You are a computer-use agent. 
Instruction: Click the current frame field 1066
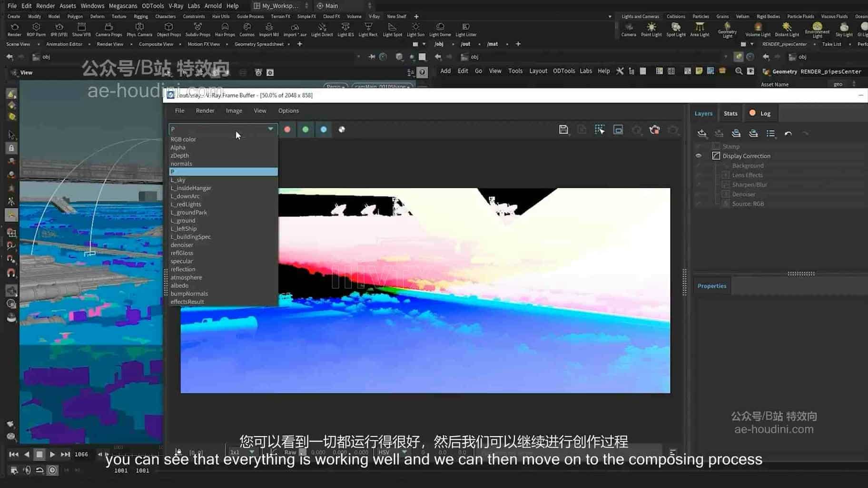pos(81,454)
